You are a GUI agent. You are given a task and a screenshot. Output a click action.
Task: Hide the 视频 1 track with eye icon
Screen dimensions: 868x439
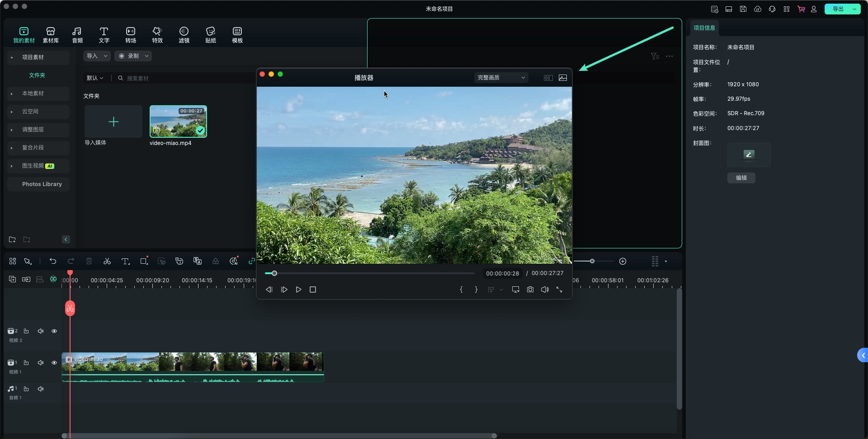[54, 363]
